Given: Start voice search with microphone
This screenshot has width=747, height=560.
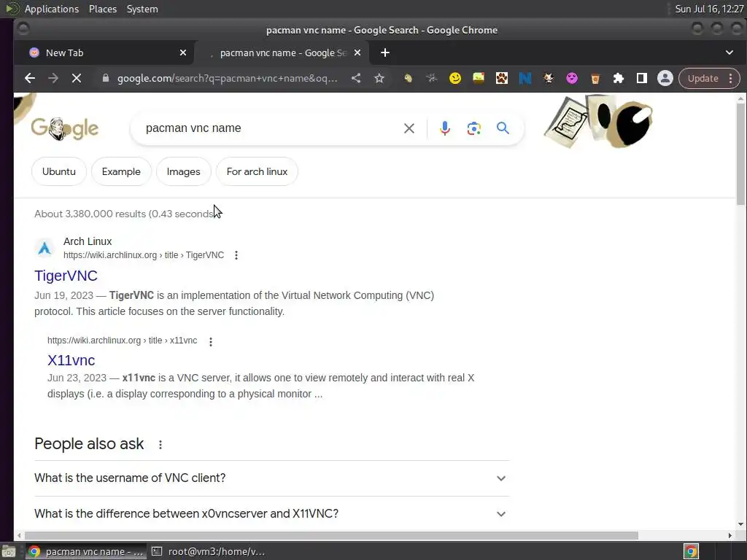Looking at the screenshot, I should (x=444, y=128).
